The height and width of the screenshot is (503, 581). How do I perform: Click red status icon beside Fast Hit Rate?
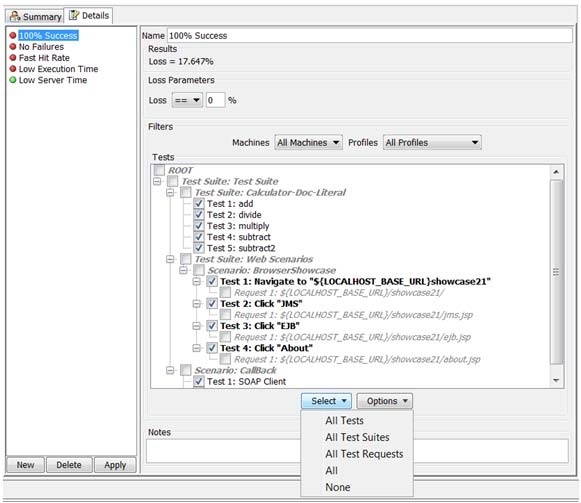(x=13, y=58)
